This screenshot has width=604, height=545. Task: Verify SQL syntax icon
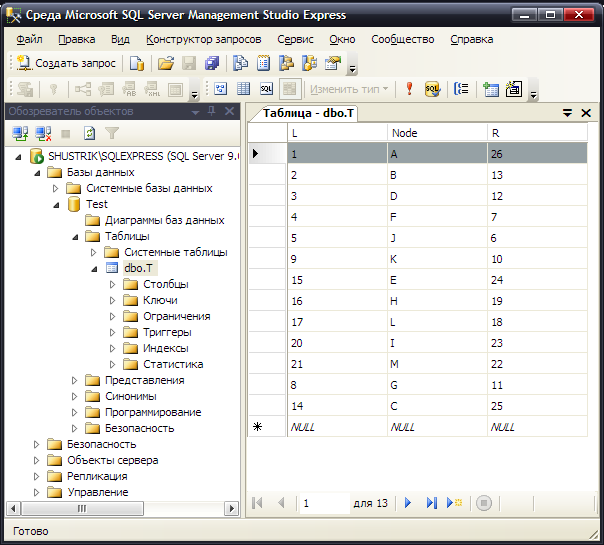[x=432, y=89]
